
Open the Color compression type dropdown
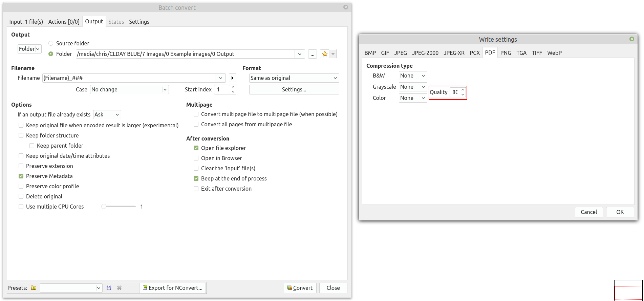pyautogui.click(x=412, y=98)
